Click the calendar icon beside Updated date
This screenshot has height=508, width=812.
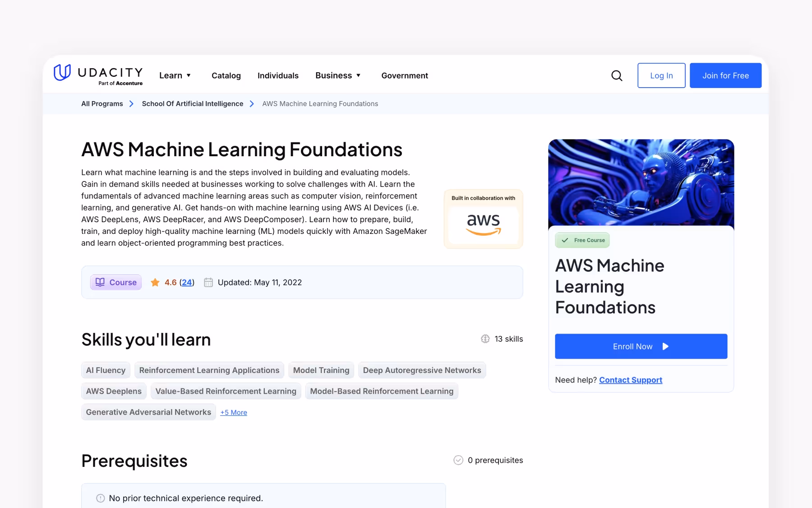coord(208,282)
